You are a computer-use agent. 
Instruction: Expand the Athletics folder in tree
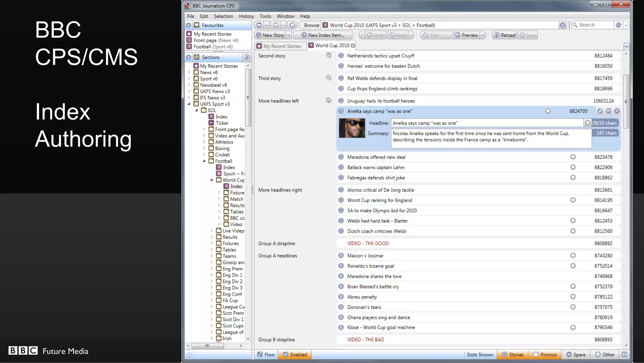(x=204, y=142)
